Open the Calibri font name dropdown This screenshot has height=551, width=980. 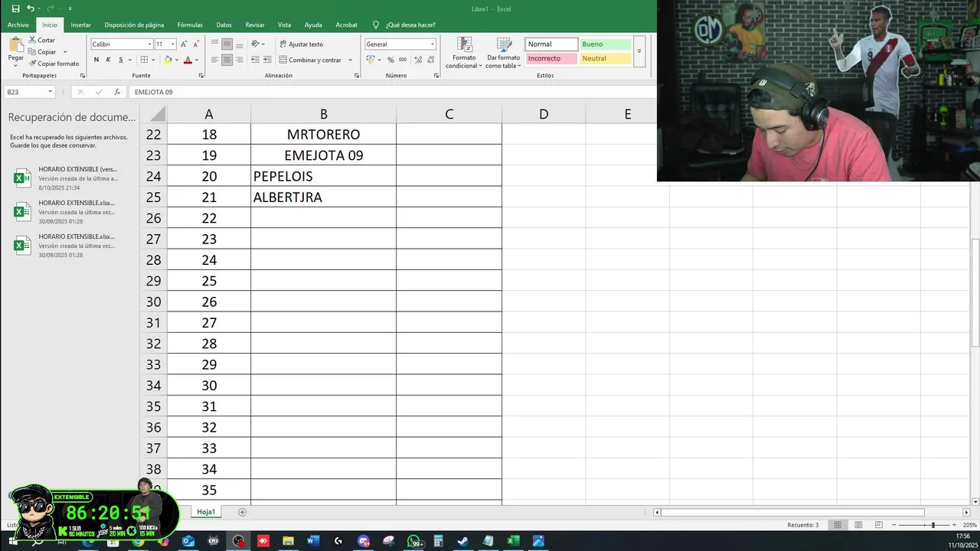tap(149, 44)
